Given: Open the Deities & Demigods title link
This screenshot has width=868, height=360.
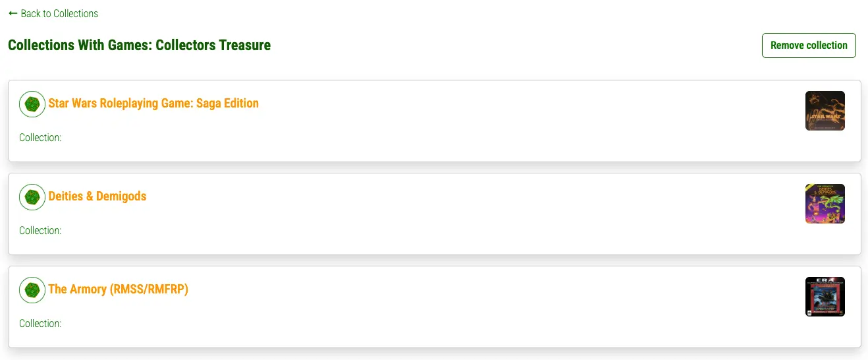Looking at the screenshot, I should [97, 196].
